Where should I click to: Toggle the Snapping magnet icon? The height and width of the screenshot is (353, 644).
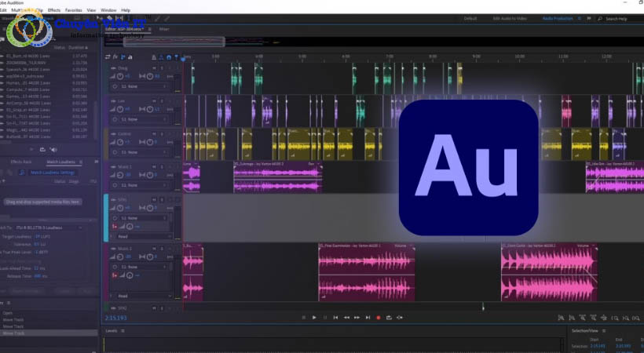click(x=169, y=57)
